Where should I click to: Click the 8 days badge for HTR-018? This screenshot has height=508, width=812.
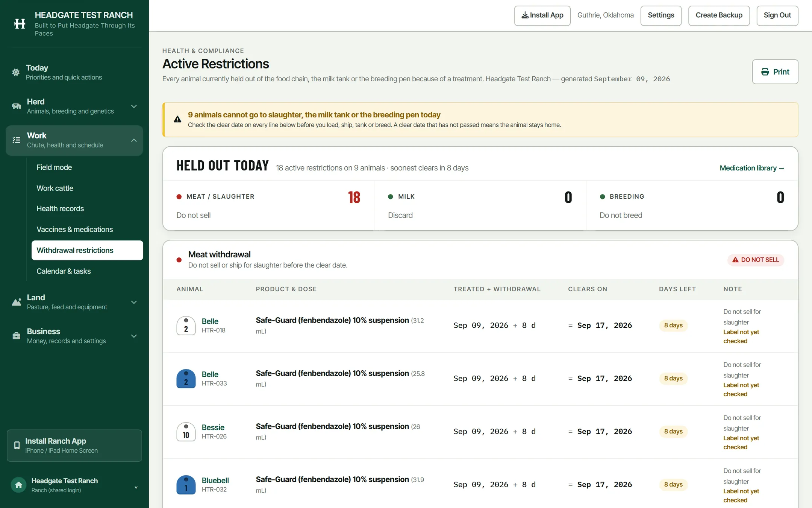(673, 325)
